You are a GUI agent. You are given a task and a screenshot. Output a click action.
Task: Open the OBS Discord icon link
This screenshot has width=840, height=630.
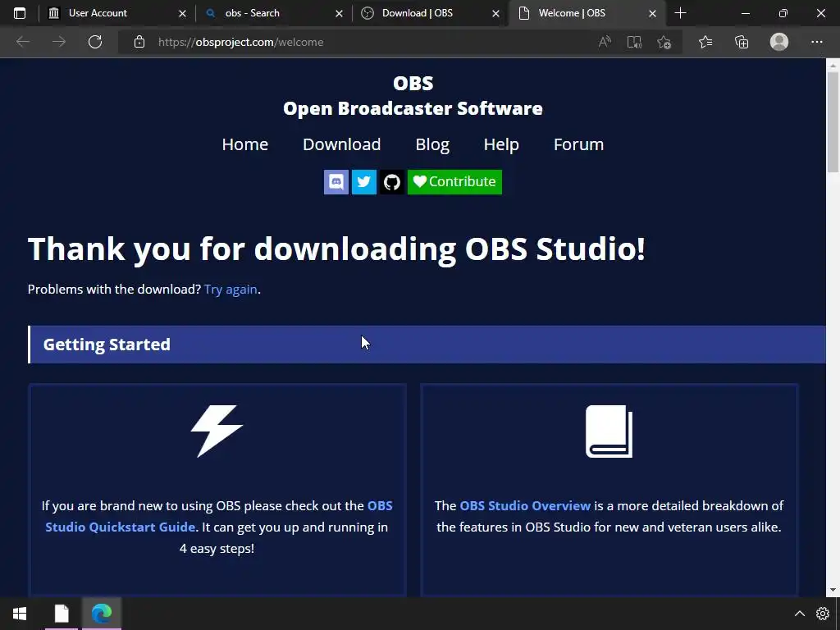point(336,182)
